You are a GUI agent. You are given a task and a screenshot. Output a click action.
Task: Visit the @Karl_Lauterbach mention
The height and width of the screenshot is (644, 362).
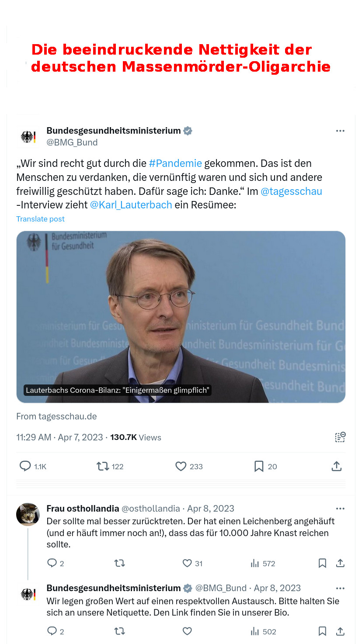point(131,205)
